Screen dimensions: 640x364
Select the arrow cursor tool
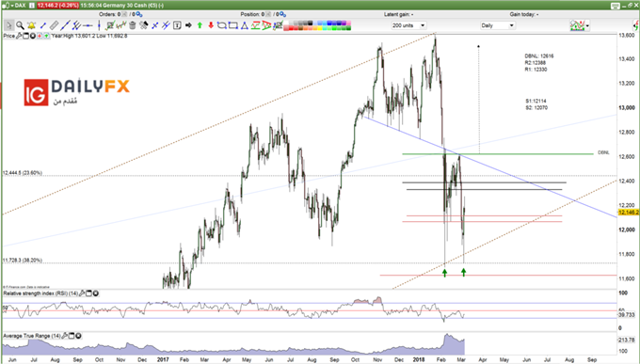point(8,25)
